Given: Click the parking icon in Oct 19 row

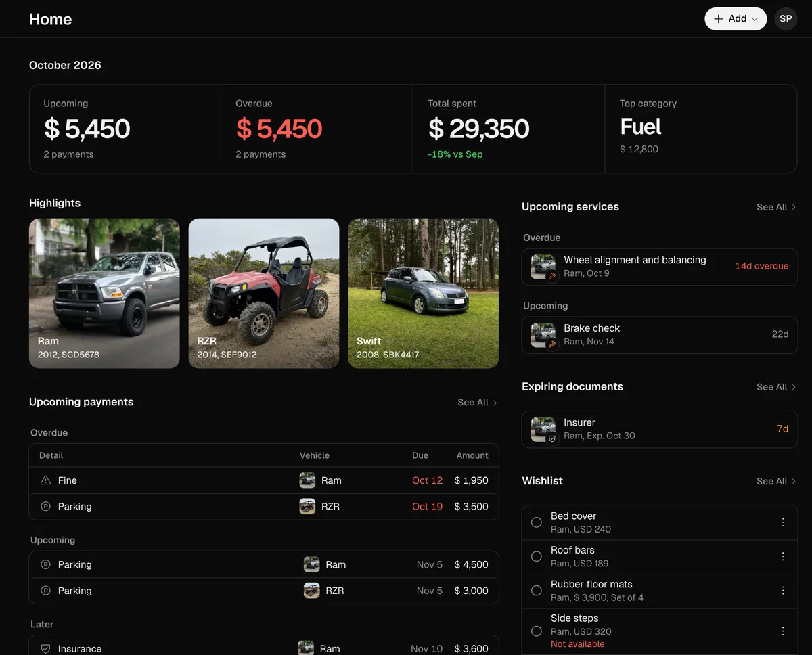Looking at the screenshot, I should (46, 506).
